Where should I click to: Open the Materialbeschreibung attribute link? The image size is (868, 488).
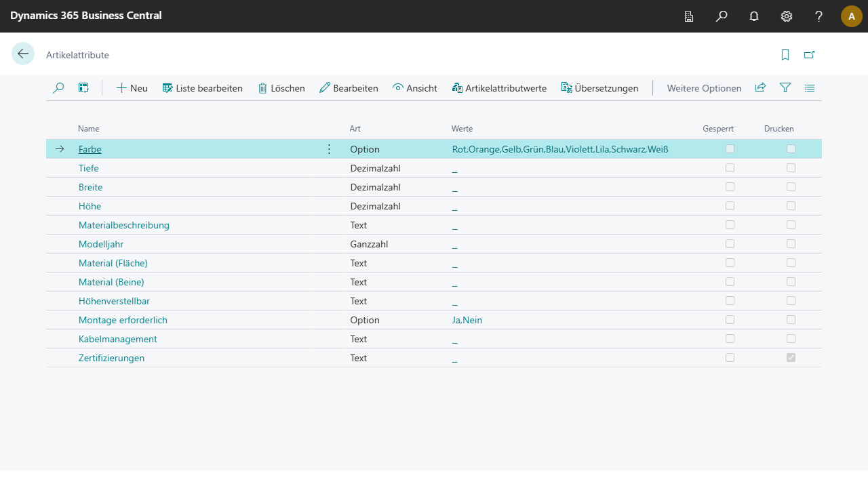point(124,225)
